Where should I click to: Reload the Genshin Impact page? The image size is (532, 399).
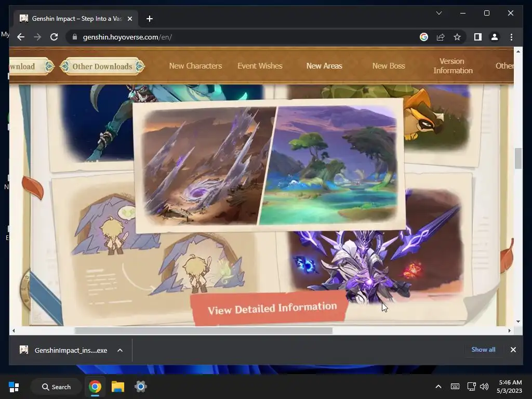coord(54,37)
